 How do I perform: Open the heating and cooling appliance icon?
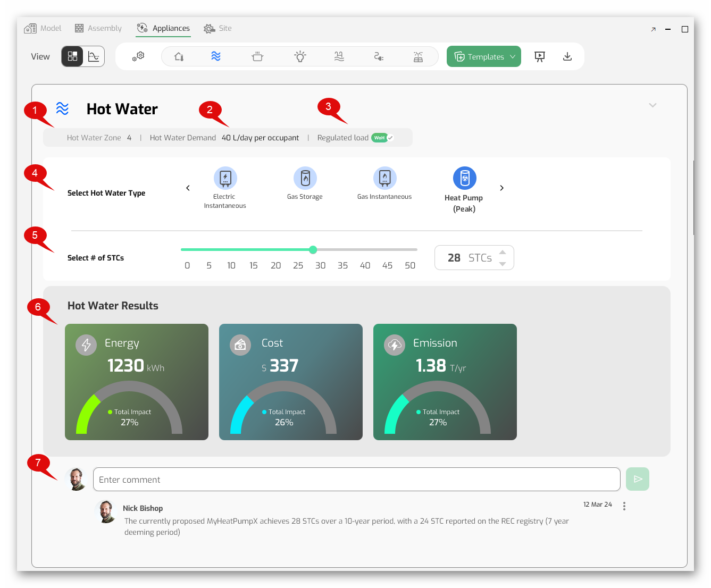[x=179, y=56]
